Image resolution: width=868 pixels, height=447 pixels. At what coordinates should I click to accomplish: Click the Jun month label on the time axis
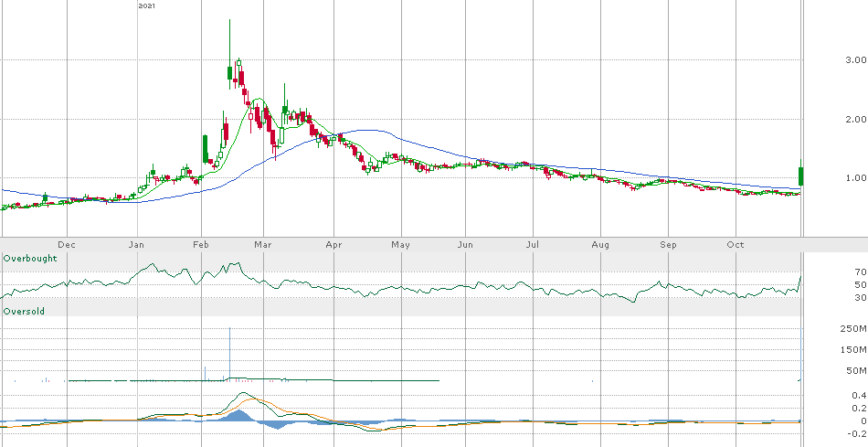pos(466,245)
